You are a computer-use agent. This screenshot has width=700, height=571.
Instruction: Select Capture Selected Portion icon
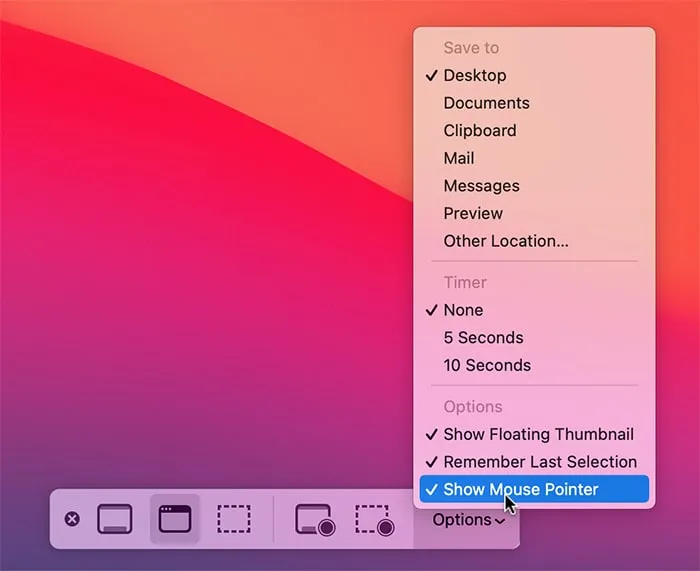234,519
